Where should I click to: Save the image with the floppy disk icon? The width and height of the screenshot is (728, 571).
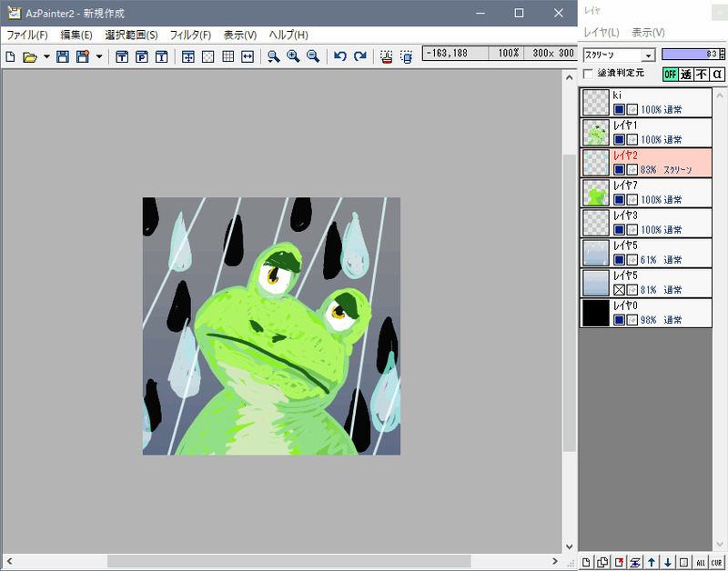pyautogui.click(x=63, y=56)
